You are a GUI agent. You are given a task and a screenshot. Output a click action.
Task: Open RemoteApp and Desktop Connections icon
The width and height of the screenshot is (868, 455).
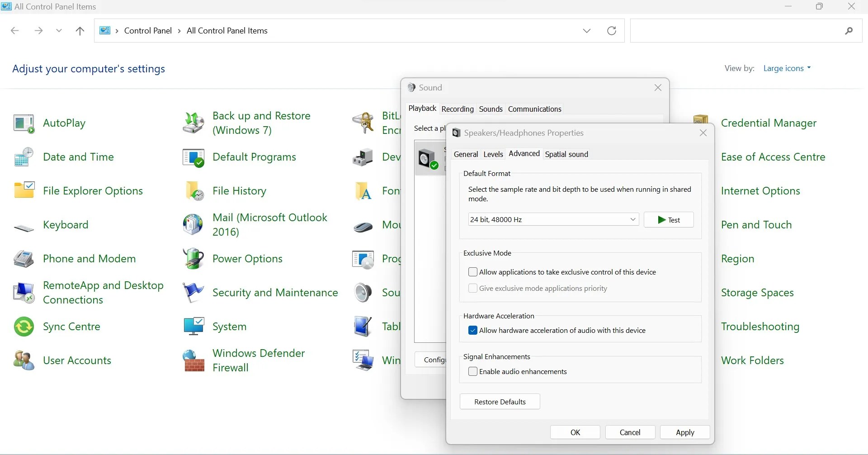pyautogui.click(x=24, y=293)
